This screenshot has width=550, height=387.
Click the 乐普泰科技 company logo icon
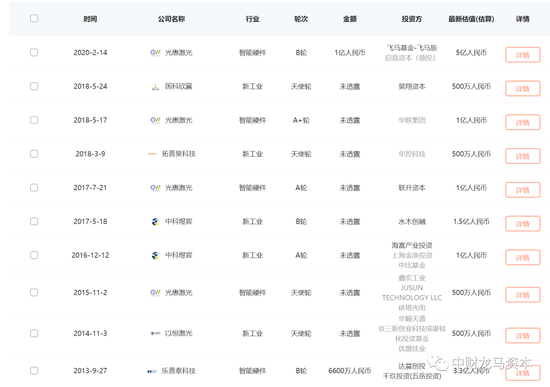click(152, 371)
